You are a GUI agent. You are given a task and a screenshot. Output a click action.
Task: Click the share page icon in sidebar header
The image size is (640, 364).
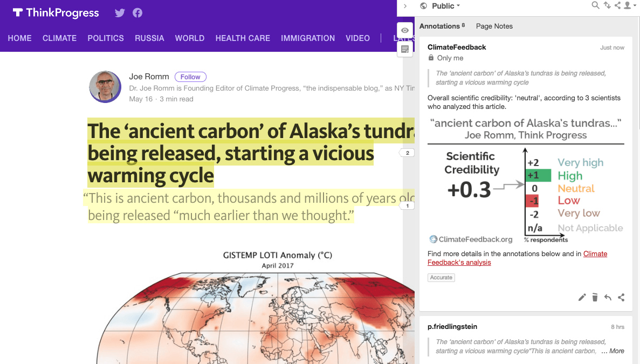(x=617, y=5)
